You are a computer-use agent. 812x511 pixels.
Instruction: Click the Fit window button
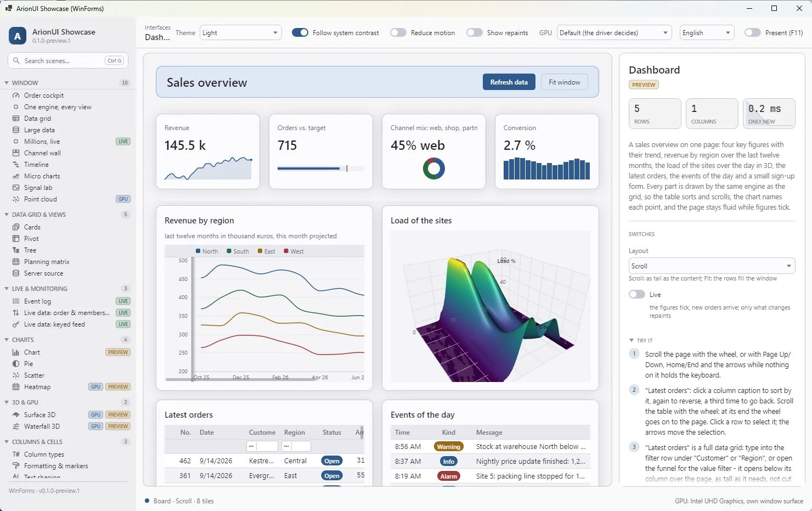click(x=565, y=82)
